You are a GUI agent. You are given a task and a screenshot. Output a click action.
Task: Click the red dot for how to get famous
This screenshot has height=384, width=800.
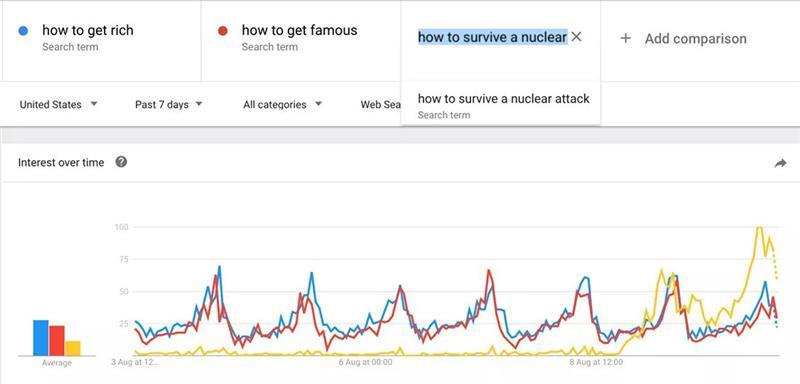click(x=222, y=31)
